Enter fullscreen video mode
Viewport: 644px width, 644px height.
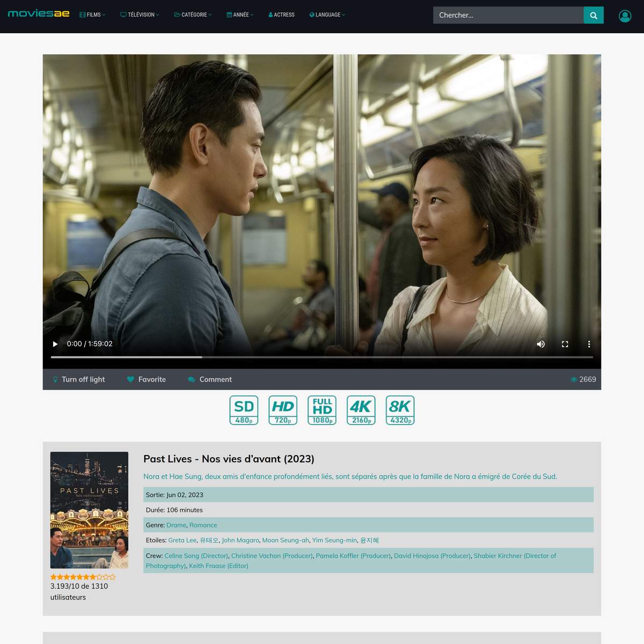(565, 344)
